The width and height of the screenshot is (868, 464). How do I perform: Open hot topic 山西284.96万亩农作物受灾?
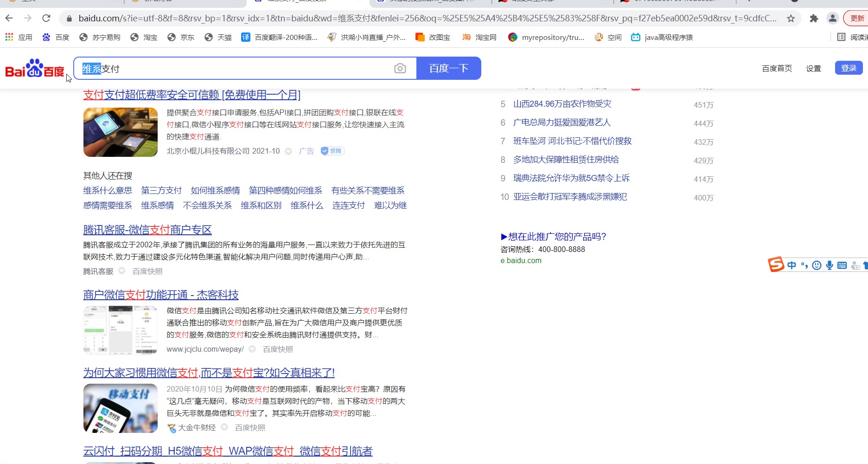[562, 104]
